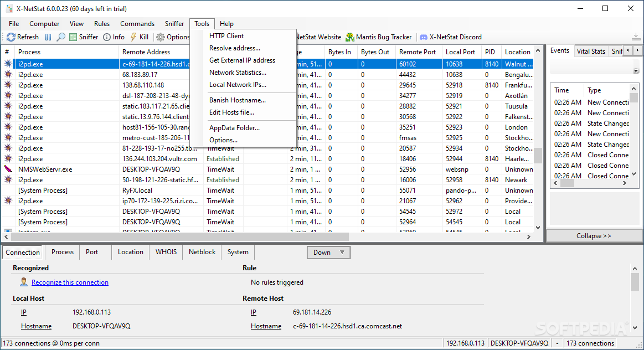Sort by the Local Port column header
This screenshot has height=350, width=644.
462,52
